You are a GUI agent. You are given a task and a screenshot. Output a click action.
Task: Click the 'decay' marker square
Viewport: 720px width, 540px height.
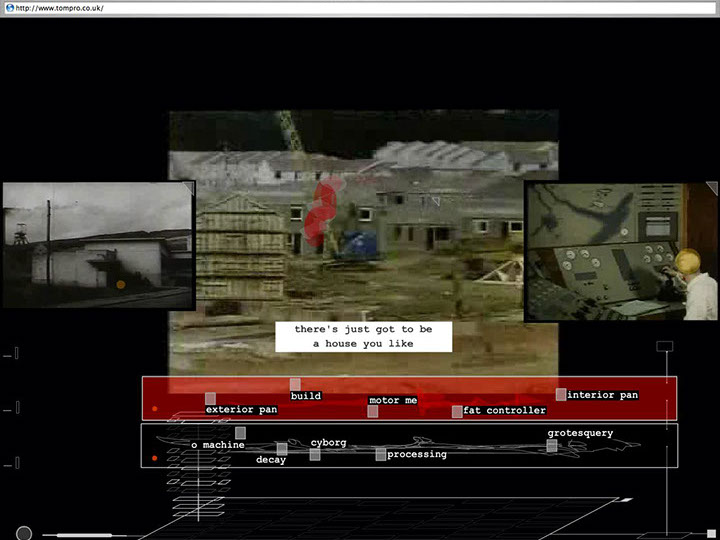point(282,448)
